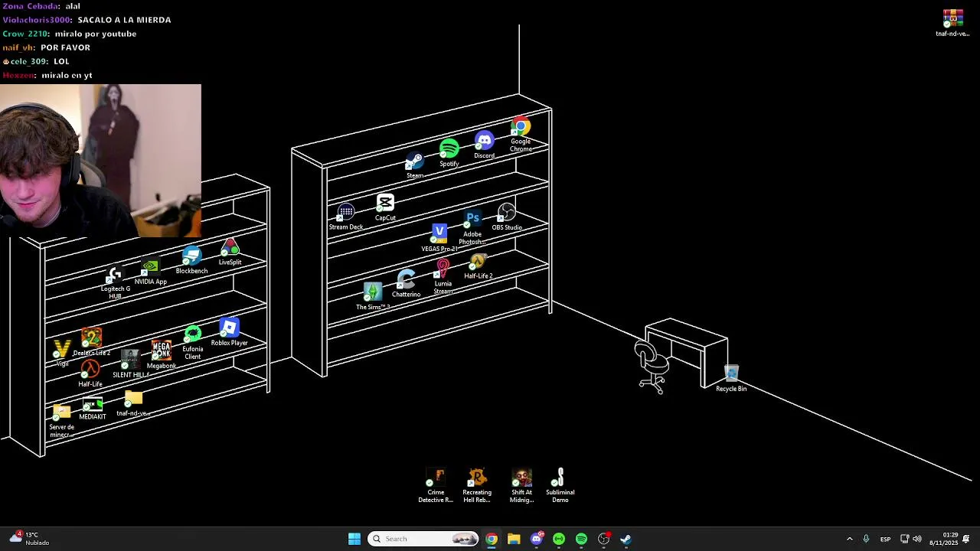Open Steam from the taskbar
This screenshot has width=980, height=551.
(x=626, y=539)
